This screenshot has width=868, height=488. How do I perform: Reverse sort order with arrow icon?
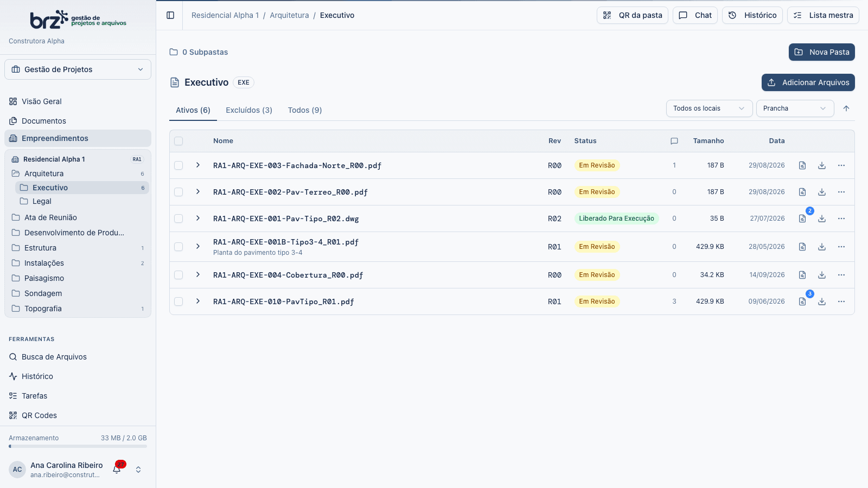point(846,108)
